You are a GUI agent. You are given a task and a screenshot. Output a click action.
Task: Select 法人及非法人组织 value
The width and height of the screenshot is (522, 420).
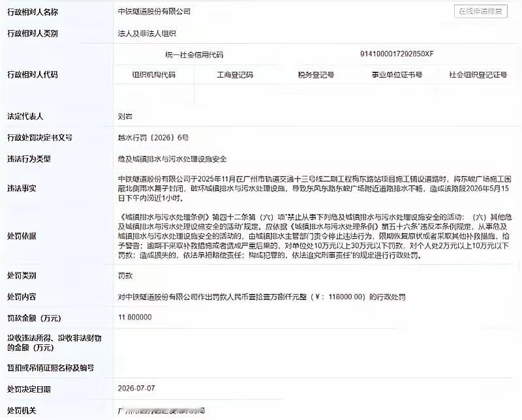pyautogui.click(x=147, y=34)
